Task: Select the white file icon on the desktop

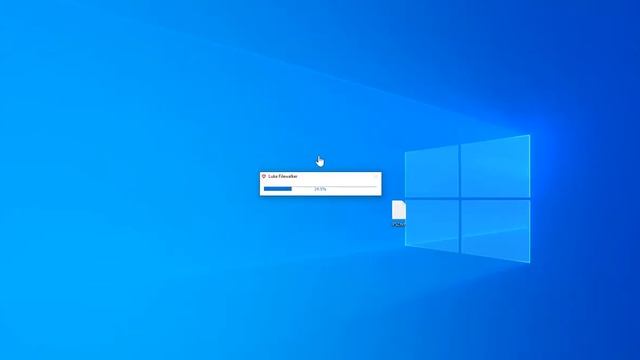Action: [x=398, y=210]
